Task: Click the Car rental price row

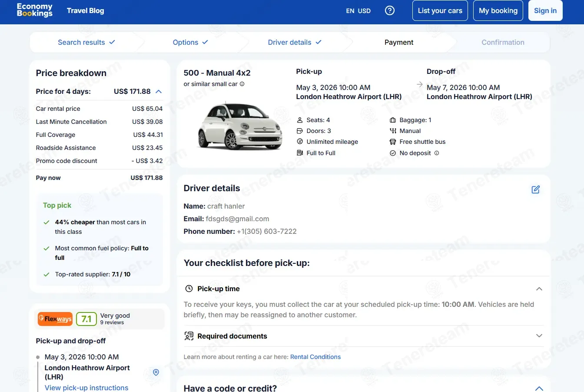Action: click(99, 109)
